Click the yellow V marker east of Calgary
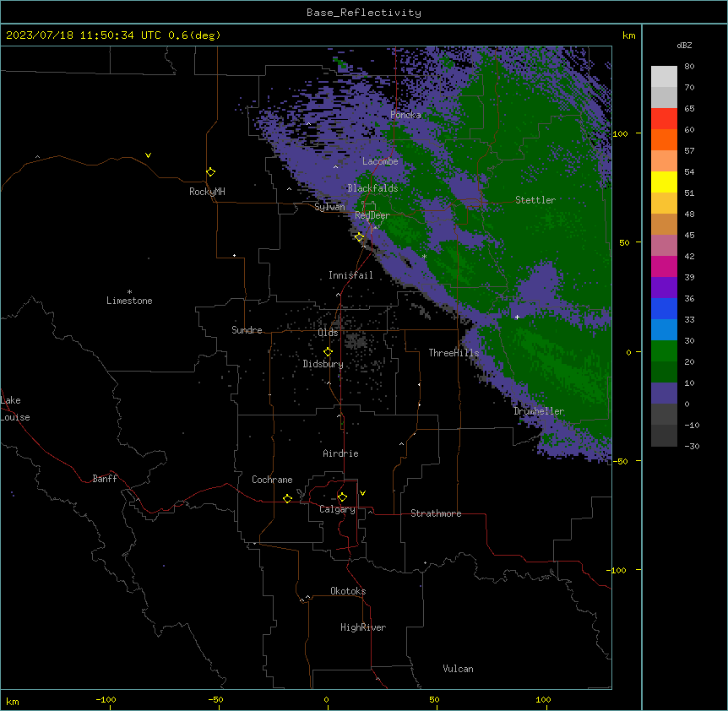The width and height of the screenshot is (728, 711). point(362,493)
